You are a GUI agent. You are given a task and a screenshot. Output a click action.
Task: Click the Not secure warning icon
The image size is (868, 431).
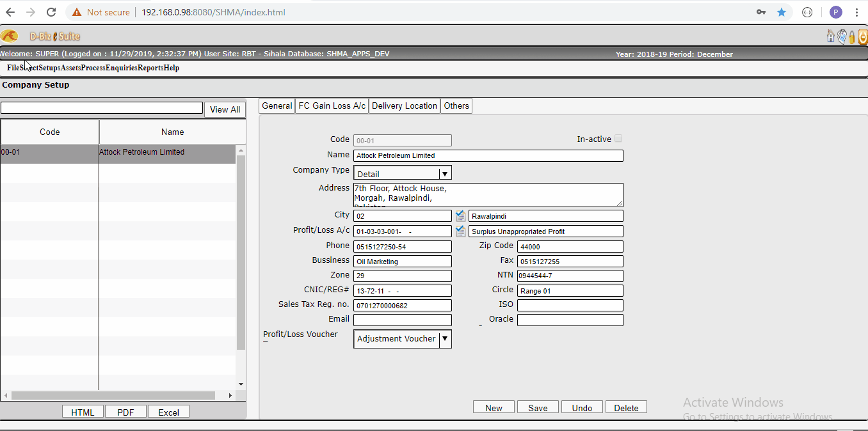pyautogui.click(x=77, y=12)
